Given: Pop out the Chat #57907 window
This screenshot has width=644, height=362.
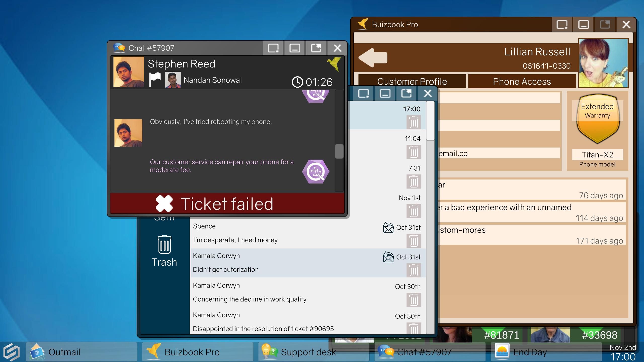Looking at the screenshot, I should click(316, 48).
